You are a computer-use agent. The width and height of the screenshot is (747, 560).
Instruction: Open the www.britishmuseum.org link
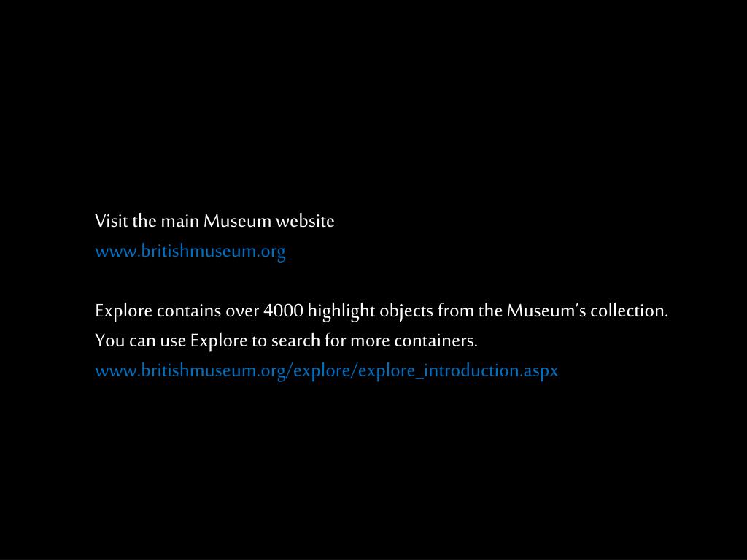point(190,251)
